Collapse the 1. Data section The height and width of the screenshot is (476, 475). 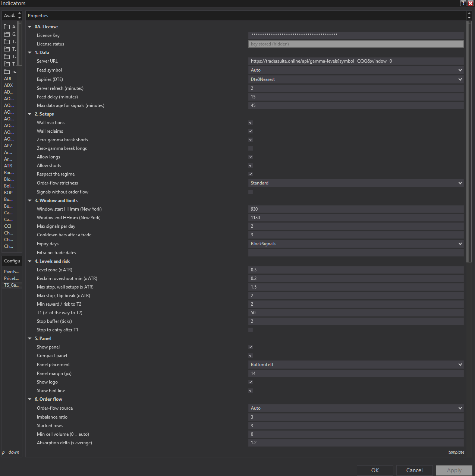coord(30,53)
